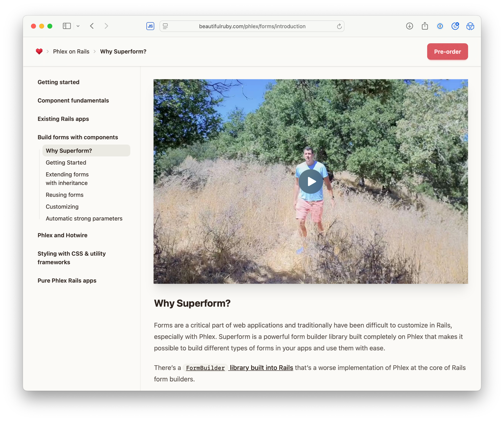Expand the Getting started section

point(58,82)
